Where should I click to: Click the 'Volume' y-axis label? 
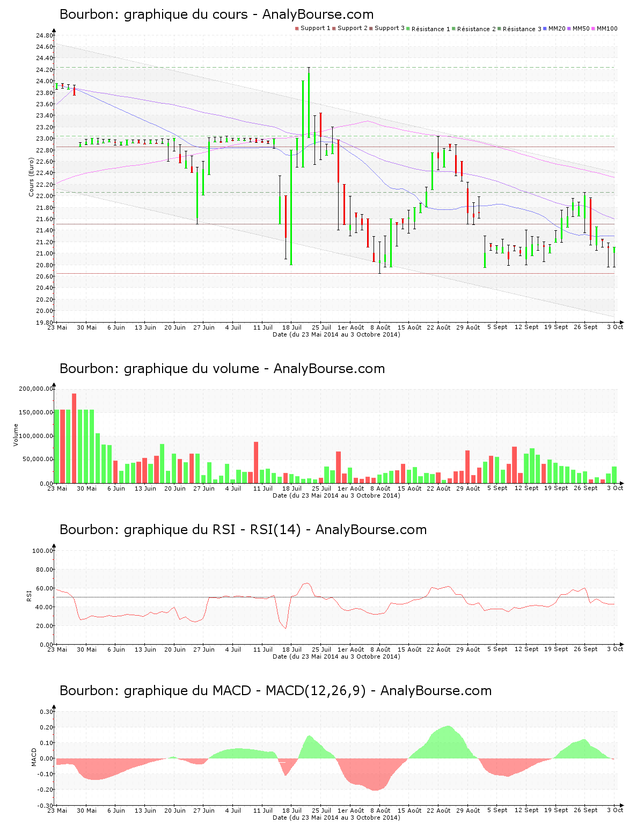coord(16,435)
